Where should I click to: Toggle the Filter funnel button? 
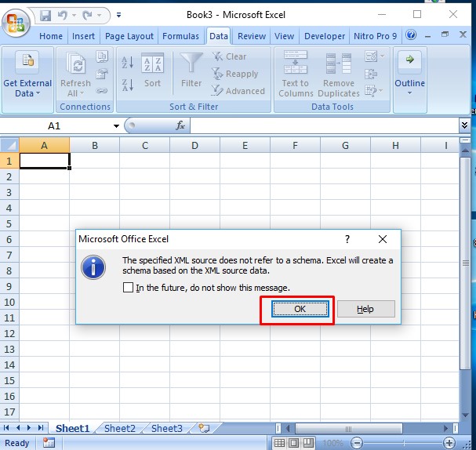191,71
